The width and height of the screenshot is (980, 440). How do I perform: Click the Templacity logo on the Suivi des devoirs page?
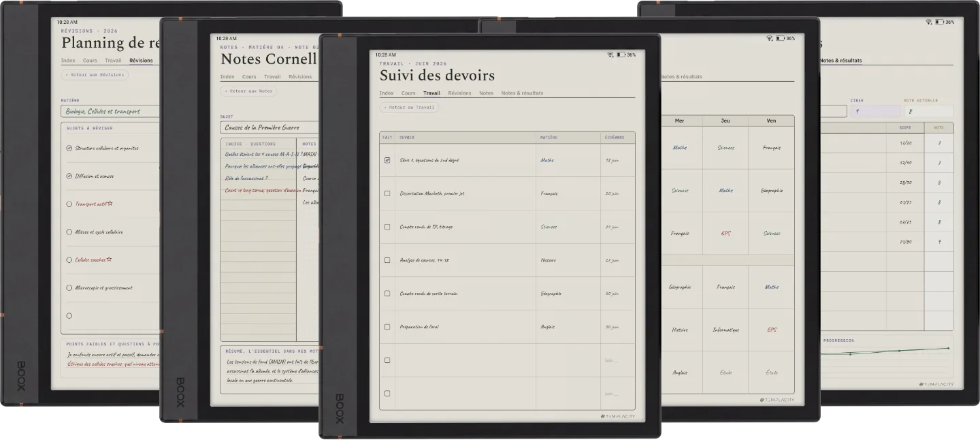618,416
